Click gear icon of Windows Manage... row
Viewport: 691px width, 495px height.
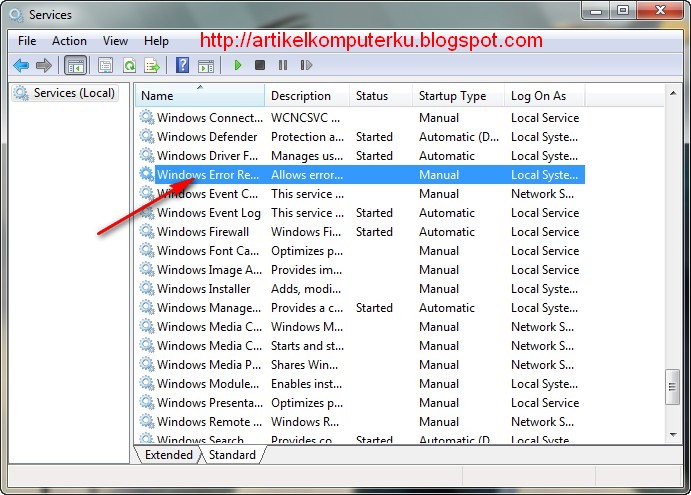147,307
